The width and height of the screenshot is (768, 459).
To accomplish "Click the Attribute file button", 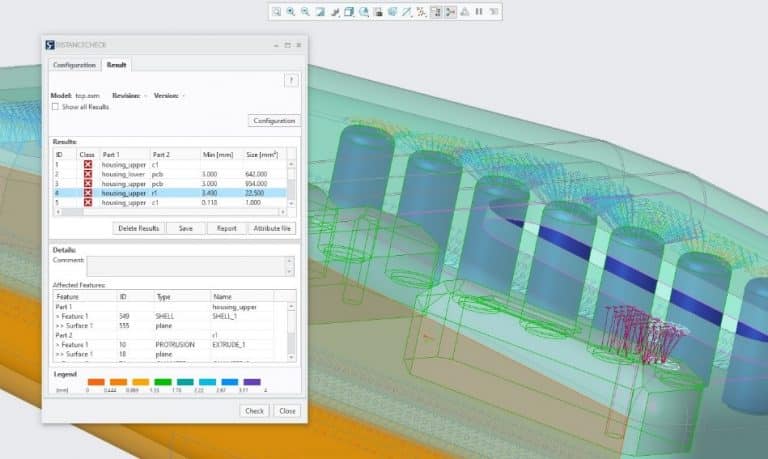I will [272, 228].
